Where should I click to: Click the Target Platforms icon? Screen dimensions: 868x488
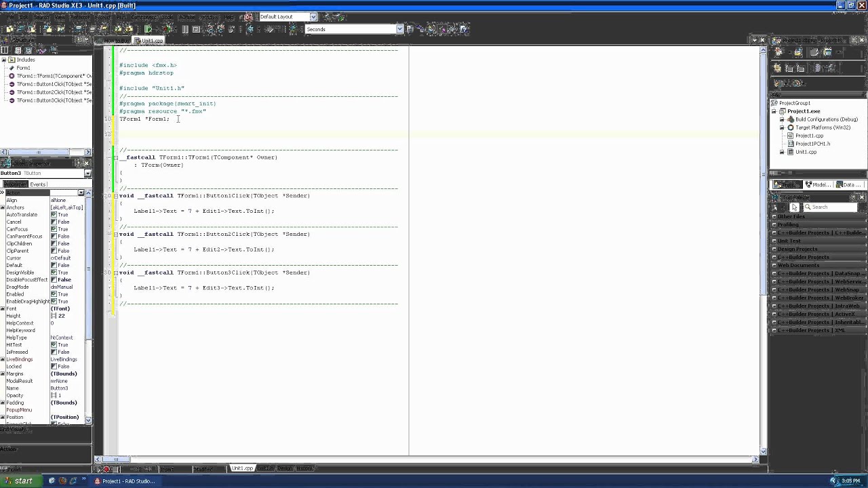[790, 127]
